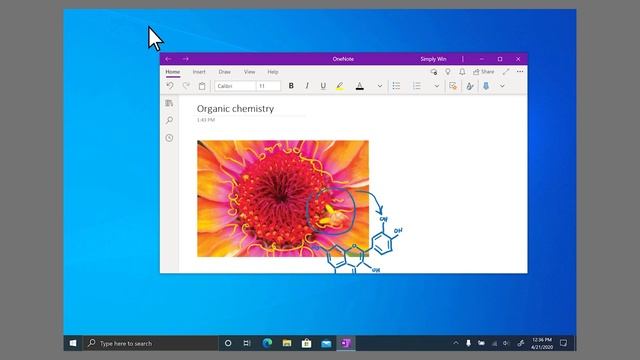Click the 1:43 PM page timestamp
Screen dimensions: 640x360
point(206,120)
